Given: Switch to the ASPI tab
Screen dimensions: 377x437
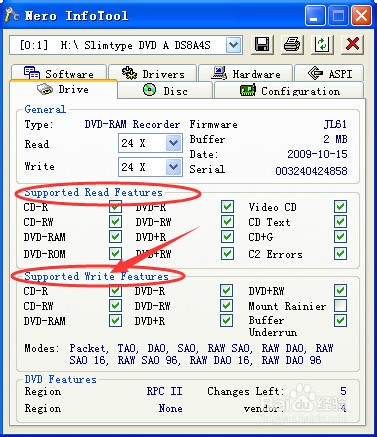Looking at the screenshot, I should point(329,73).
